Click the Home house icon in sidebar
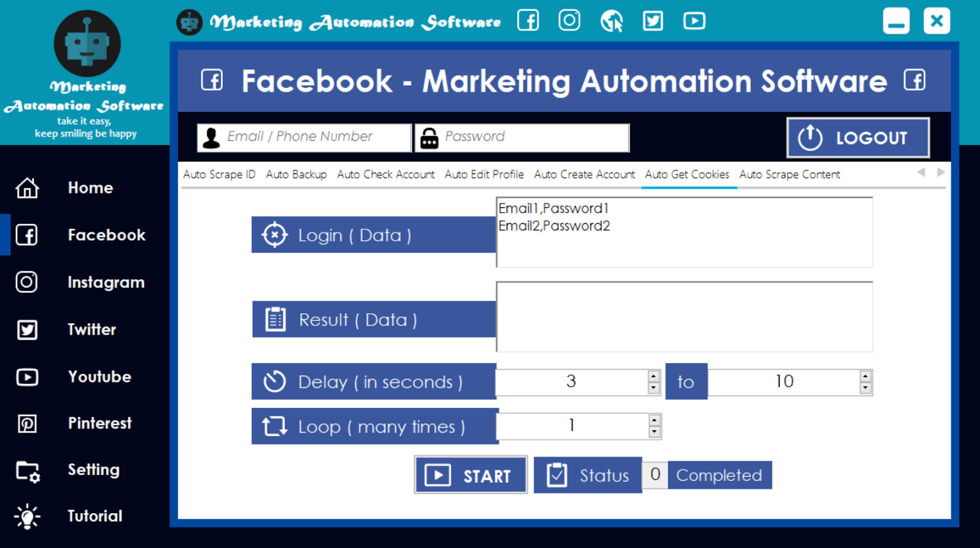Image resolution: width=980 pixels, height=548 pixels. pyautogui.click(x=27, y=188)
